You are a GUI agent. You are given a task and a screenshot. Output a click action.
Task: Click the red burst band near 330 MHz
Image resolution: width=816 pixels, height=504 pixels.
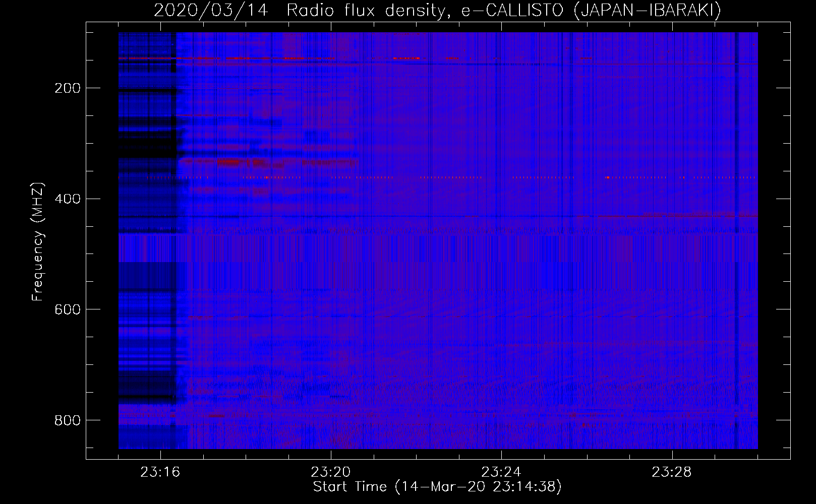coord(268,162)
